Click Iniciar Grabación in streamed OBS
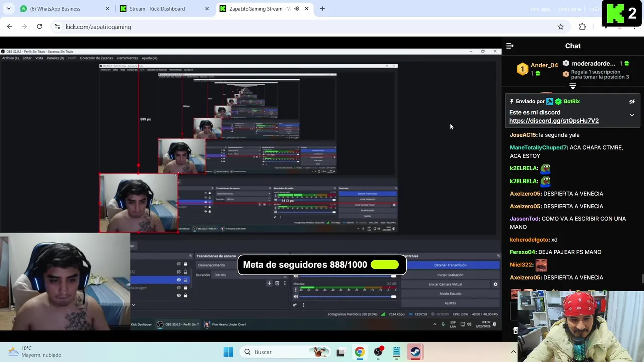 [x=450, y=275]
